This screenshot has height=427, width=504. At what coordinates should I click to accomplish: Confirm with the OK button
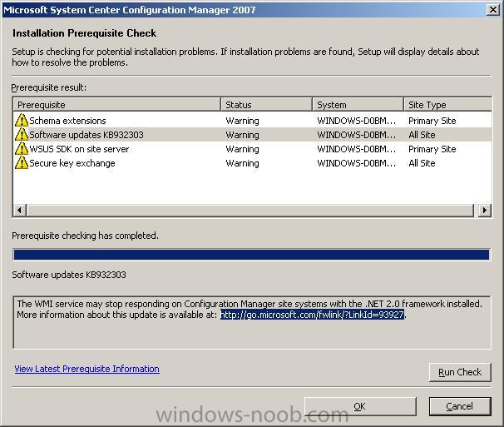coord(360,406)
